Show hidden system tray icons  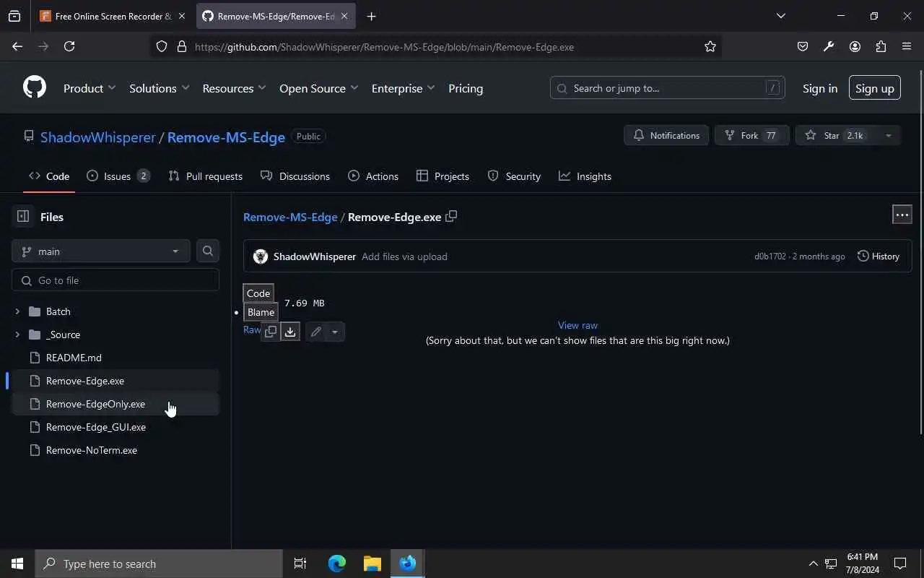click(x=813, y=564)
